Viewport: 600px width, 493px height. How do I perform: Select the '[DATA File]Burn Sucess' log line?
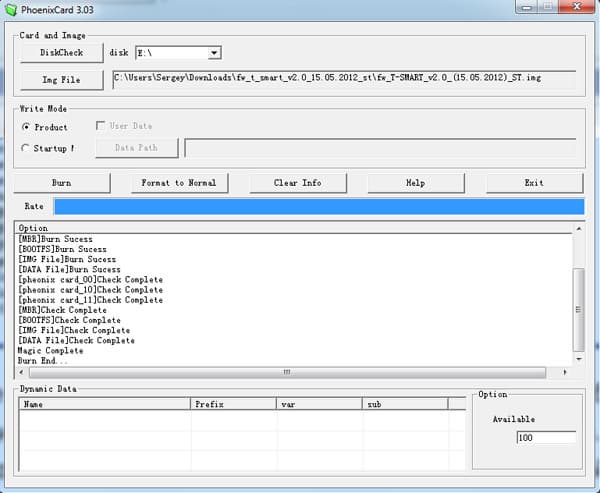(x=69, y=269)
